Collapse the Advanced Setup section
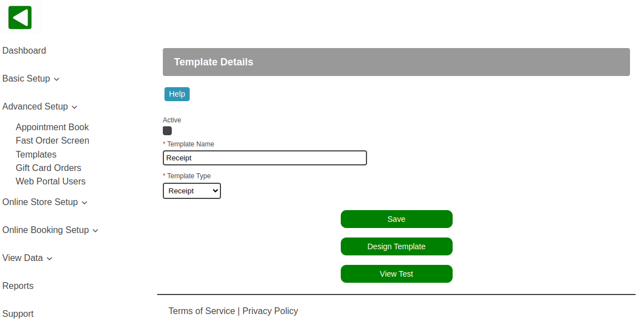644x323 pixels. (x=40, y=106)
